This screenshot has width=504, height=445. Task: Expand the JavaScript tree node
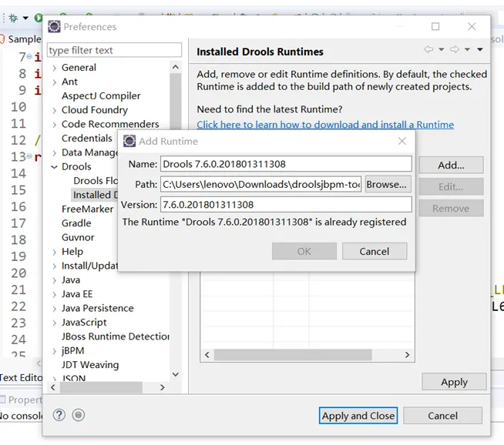[x=54, y=323]
